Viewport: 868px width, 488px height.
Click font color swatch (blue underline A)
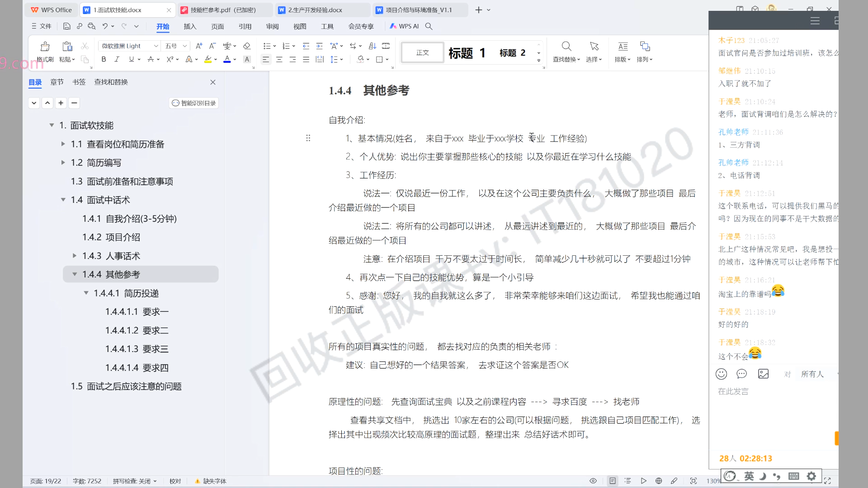point(227,59)
